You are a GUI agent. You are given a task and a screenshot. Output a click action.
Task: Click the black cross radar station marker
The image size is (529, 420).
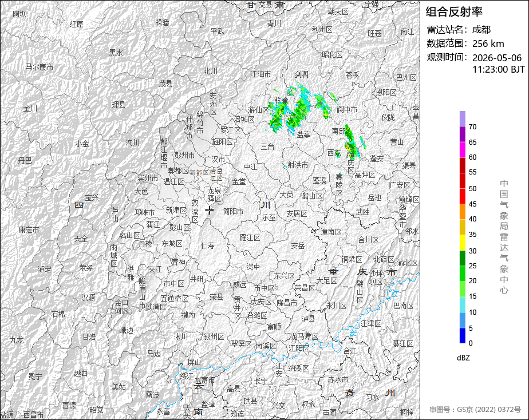210,211
